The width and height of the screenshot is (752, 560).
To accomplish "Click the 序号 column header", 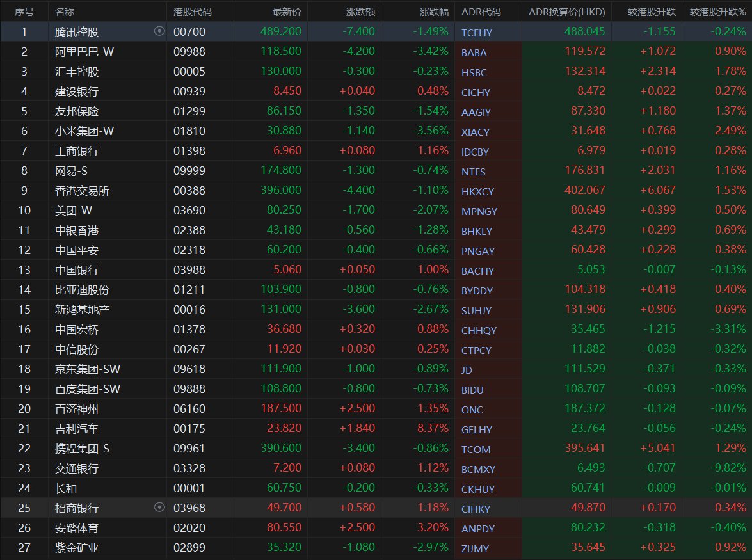I will (x=24, y=12).
